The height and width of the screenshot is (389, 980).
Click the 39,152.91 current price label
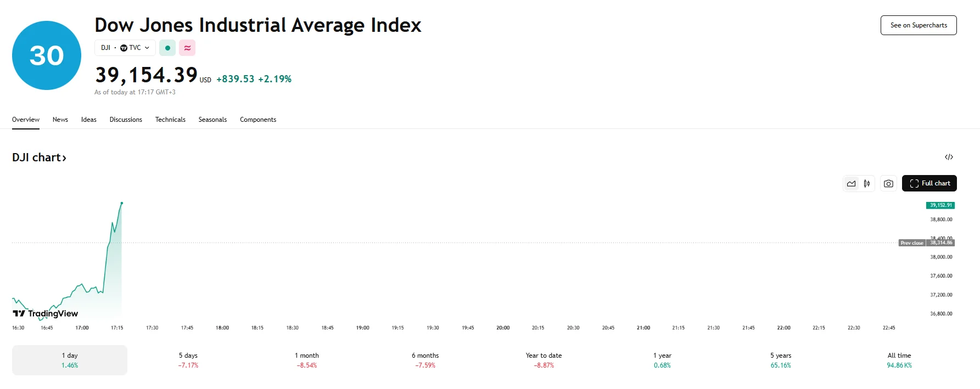click(940, 205)
